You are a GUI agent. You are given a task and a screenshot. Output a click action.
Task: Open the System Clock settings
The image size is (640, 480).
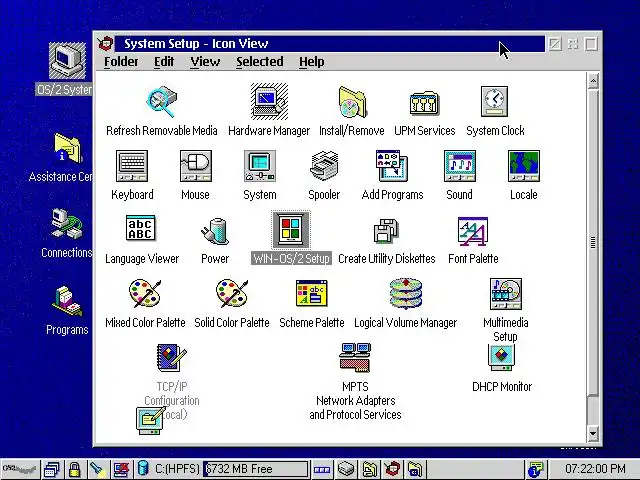(495, 101)
